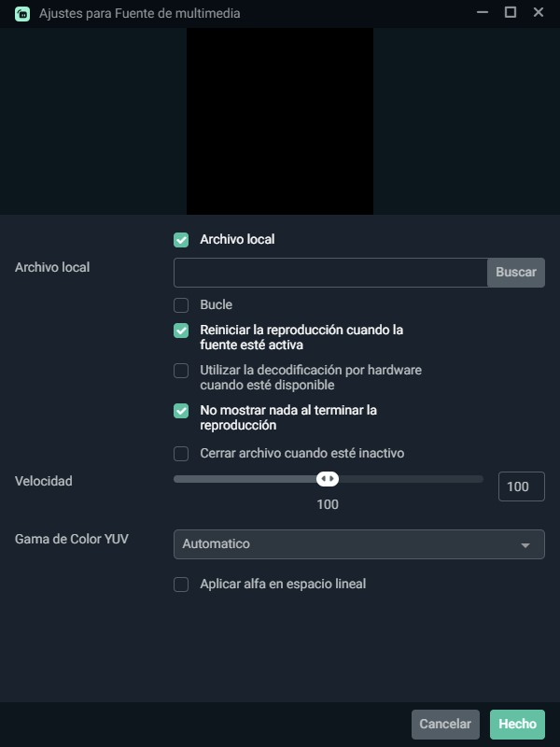This screenshot has width=560, height=747.
Task: Click the black media preview area
Action: [280, 121]
